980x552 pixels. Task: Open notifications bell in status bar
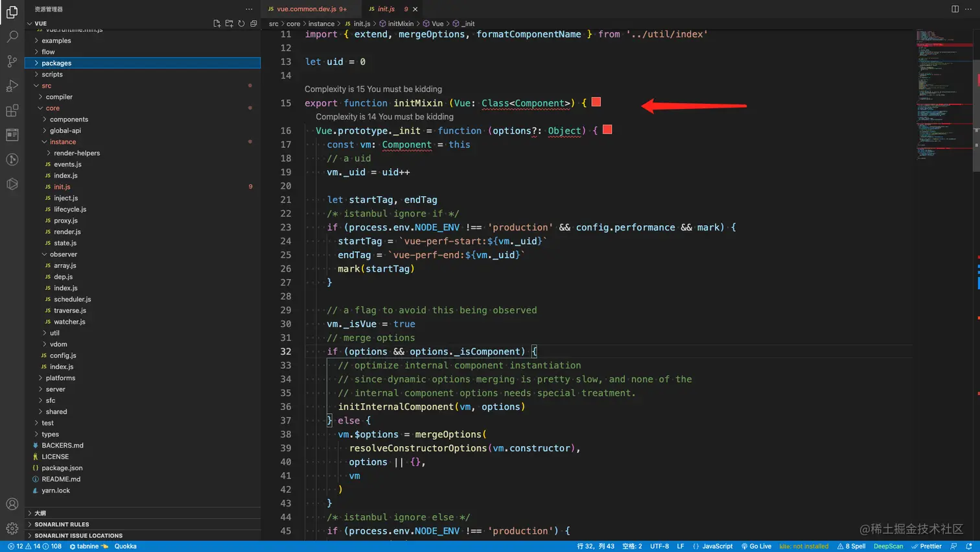pyautogui.click(x=969, y=546)
